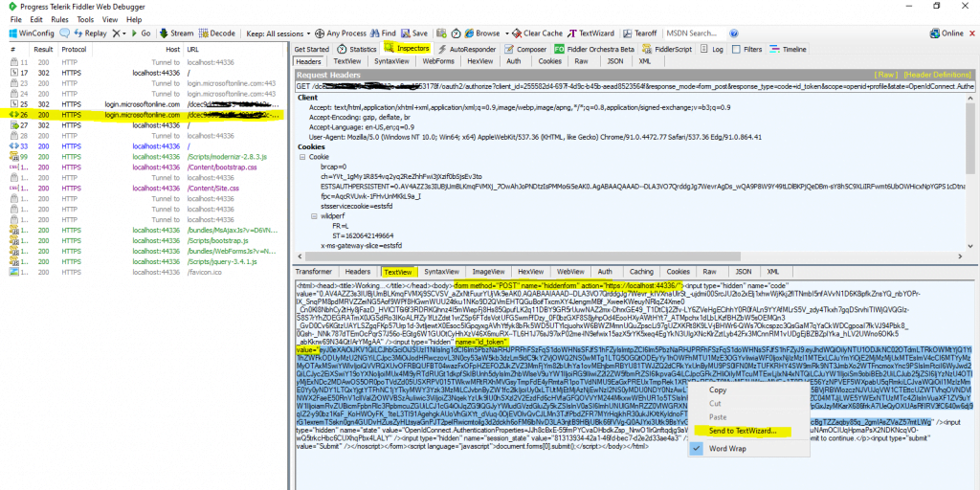This screenshot has width=980, height=490.
Task: Open the Tools menu
Action: point(85,19)
